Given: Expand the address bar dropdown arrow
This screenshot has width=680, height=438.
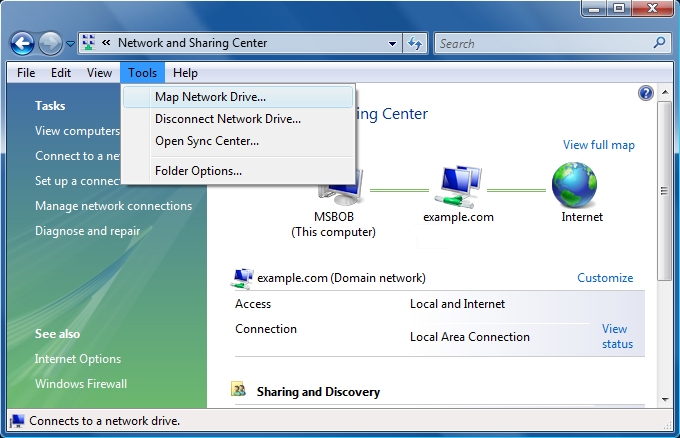Looking at the screenshot, I should (392, 43).
